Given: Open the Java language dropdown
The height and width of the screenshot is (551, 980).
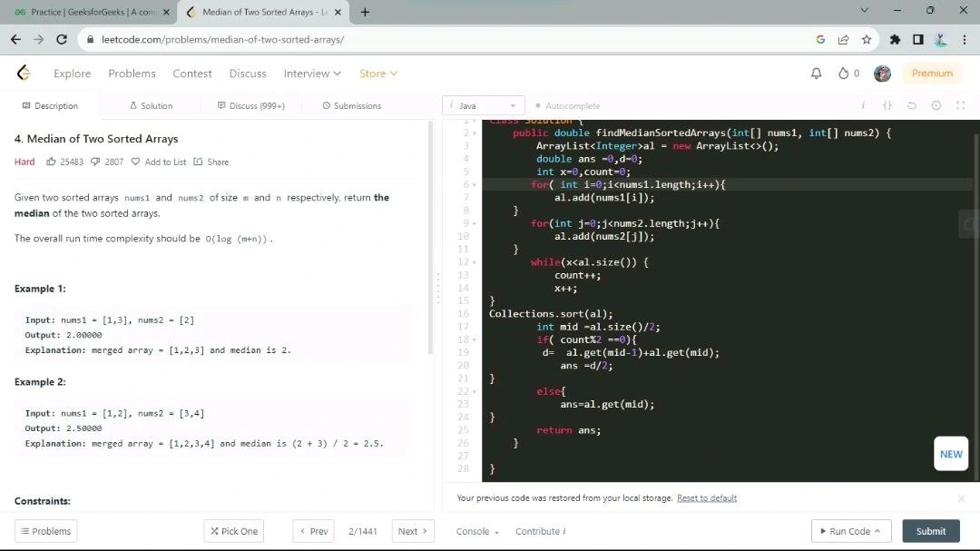Looking at the screenshot, I should point(483,105).
